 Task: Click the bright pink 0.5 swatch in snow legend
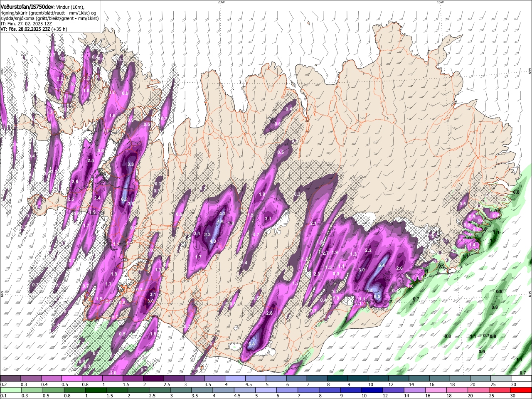(x=71, y=379)
